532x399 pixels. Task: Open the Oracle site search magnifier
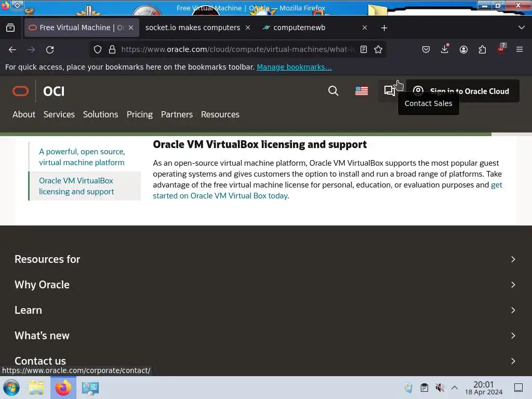pos(333,91)
